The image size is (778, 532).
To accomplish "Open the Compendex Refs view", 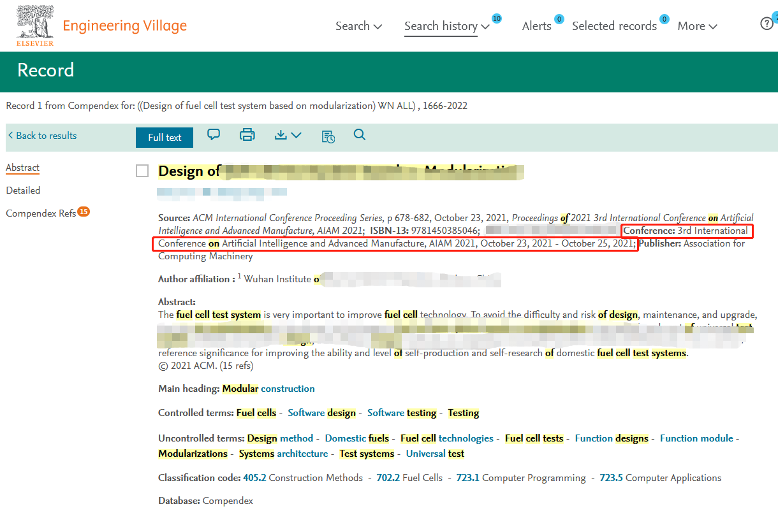I will click(x=41, y=213).
